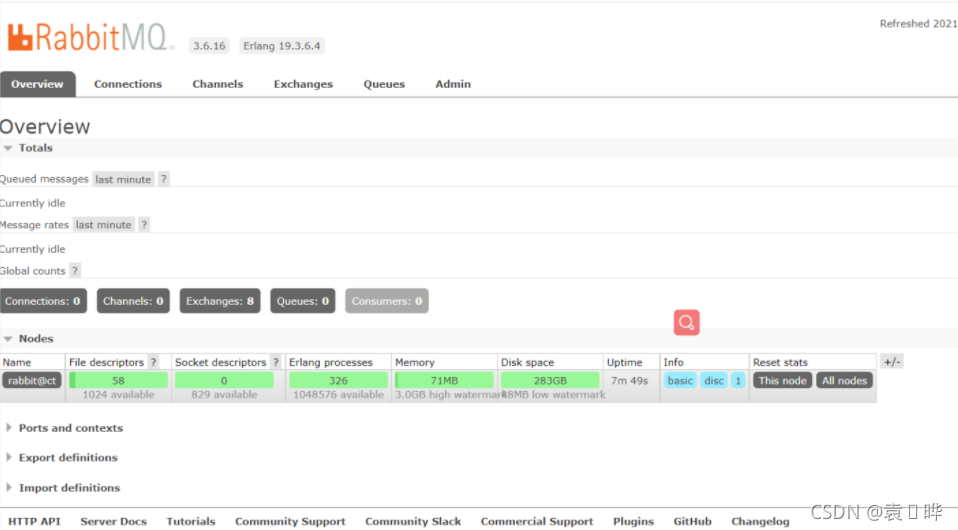Collapse the Nodes section

click(28, 338)
